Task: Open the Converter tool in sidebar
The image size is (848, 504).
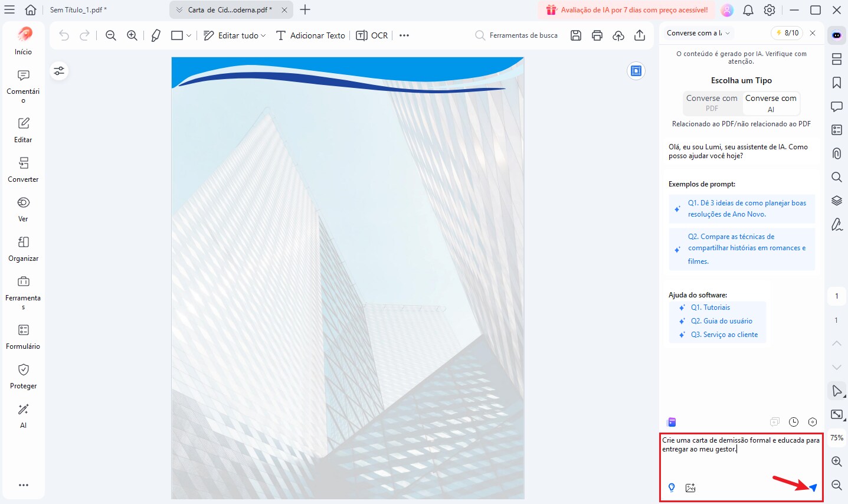Action: [23, 169]
